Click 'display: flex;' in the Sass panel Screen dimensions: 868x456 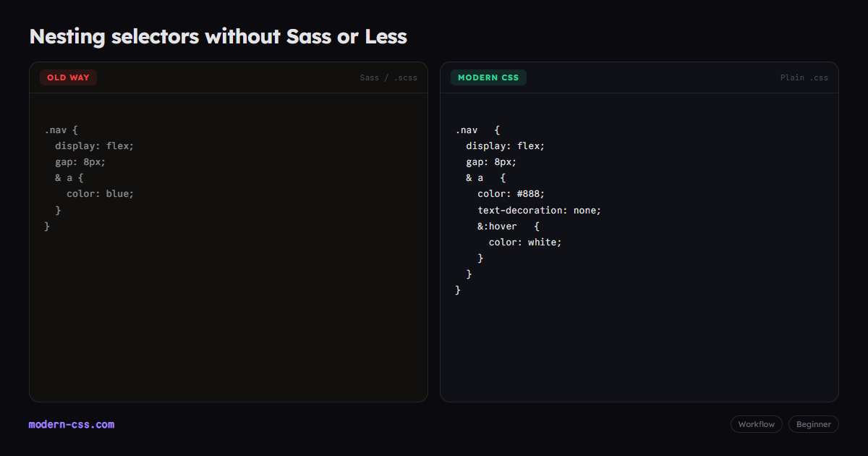click(95, 145)
